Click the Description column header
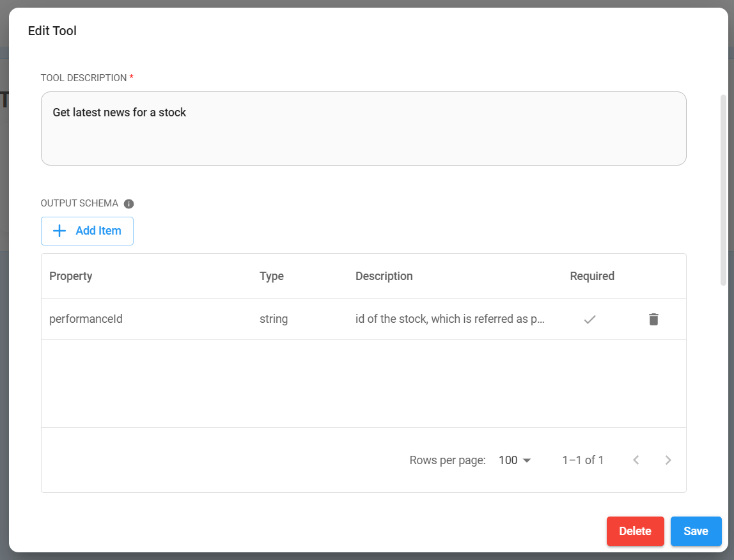The height and width of the screenshot is (560, 734). coord(384,276)
